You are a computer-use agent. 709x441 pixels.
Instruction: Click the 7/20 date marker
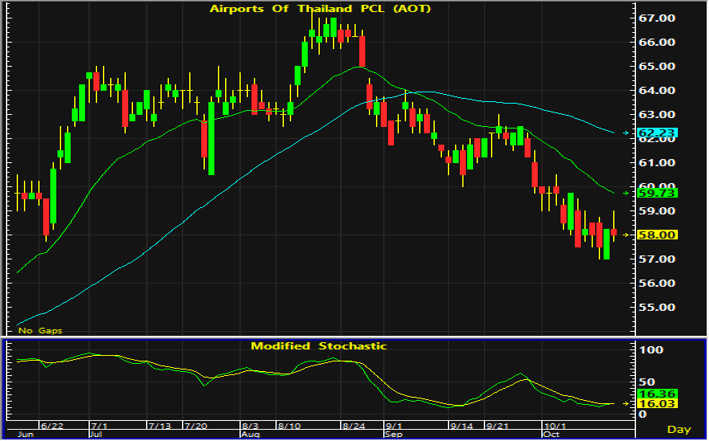point(196,426)
